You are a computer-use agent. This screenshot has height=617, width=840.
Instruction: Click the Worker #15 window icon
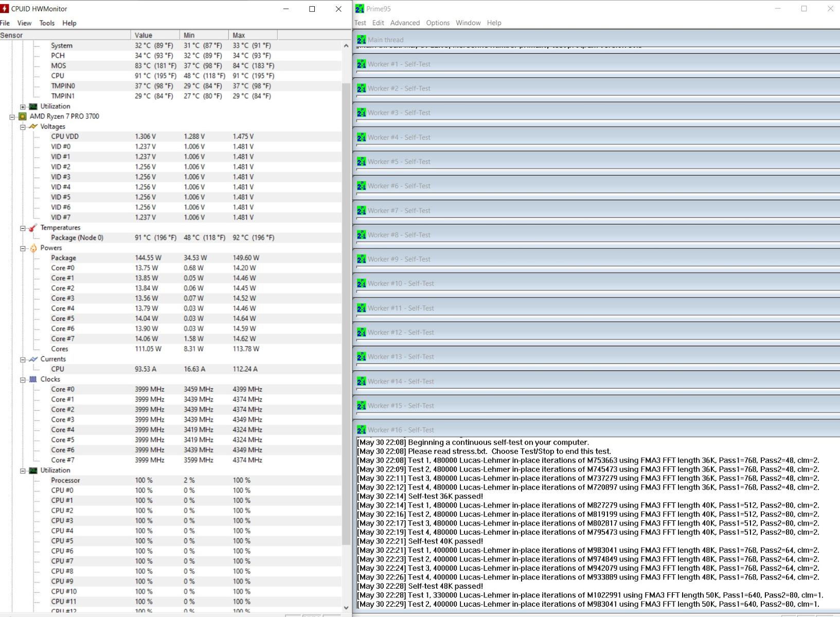click(x=362, y=406)
